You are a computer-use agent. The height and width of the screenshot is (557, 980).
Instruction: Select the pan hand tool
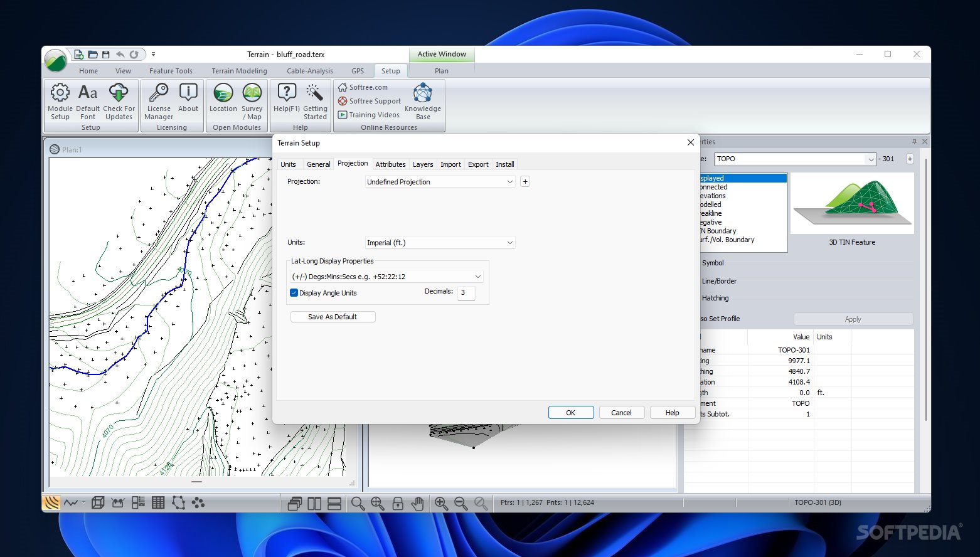pos(417,503)
